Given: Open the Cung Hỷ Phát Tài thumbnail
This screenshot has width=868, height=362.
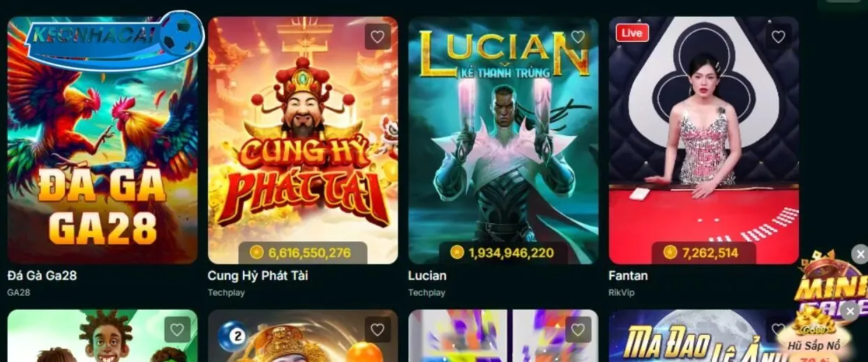Looking at the screenshot, I should 303,140.
